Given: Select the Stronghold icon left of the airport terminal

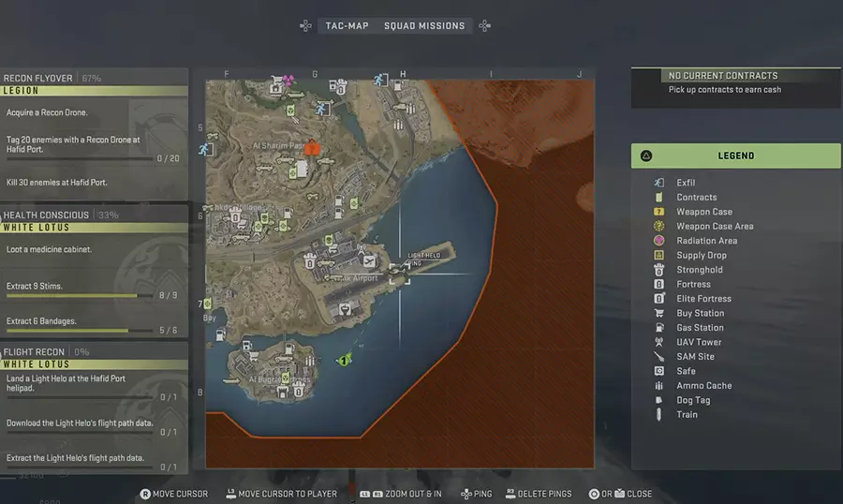Looking at the screenshot, I should pyautogui.click(x=310, y=262).
